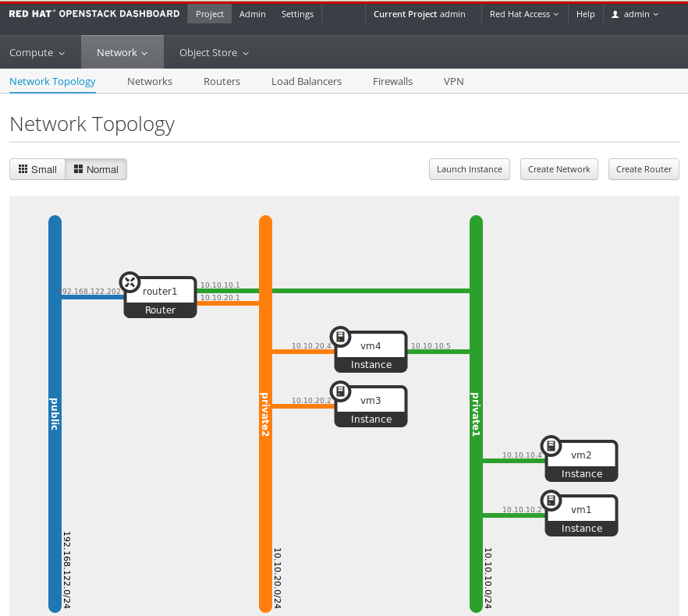Click the 10.10.10.2 IP label on vm1
Viewport: 688px width, 616px height.
click(522, 509)
